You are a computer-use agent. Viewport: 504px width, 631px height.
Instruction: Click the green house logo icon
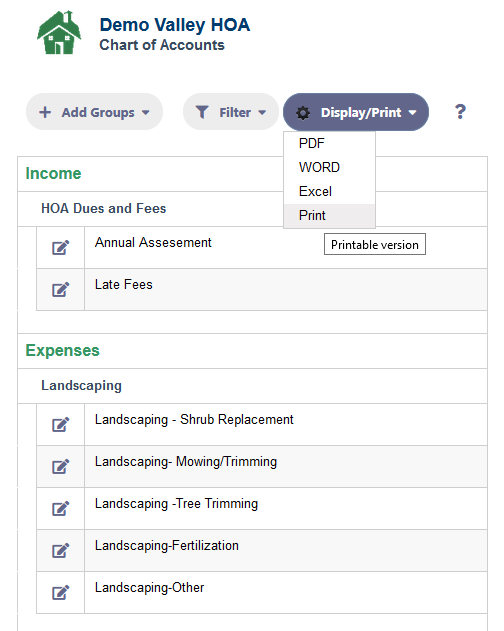59,32
